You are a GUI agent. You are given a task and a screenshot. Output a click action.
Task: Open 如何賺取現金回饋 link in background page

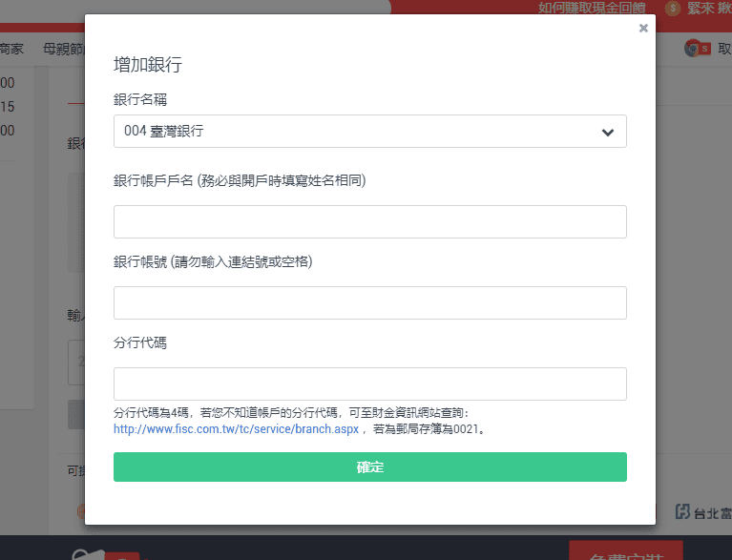592,8
